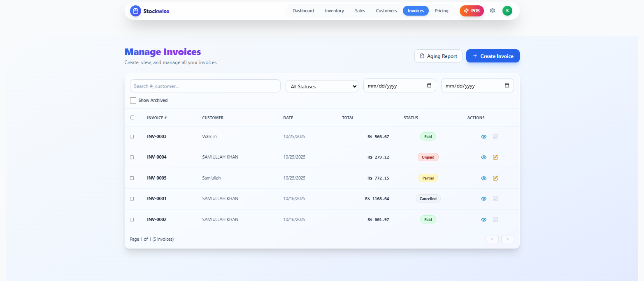The image size is (644, 281).
Task: View invoice INV-0002 using eye icon
Action: click(x=484, y=220)
